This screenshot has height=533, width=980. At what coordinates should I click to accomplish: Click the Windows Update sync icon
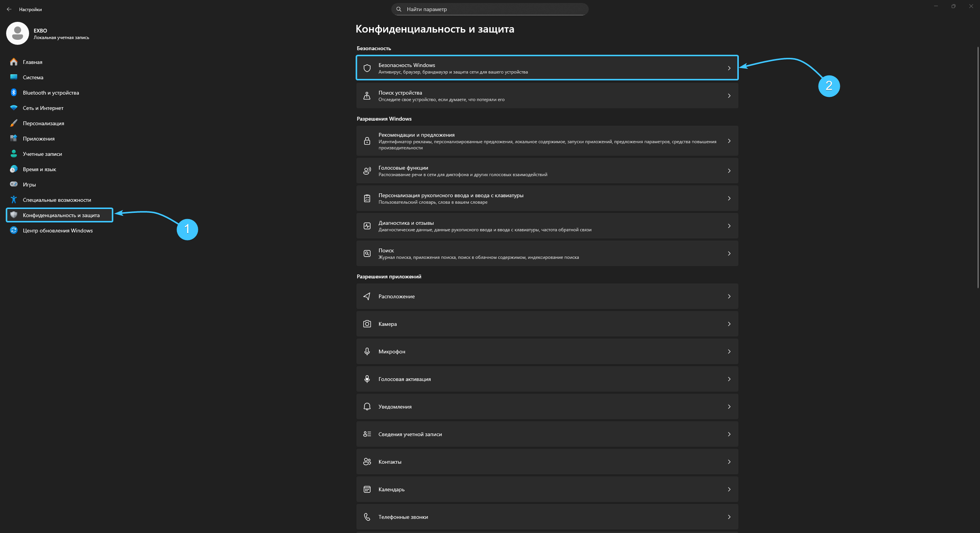[14, 231]
